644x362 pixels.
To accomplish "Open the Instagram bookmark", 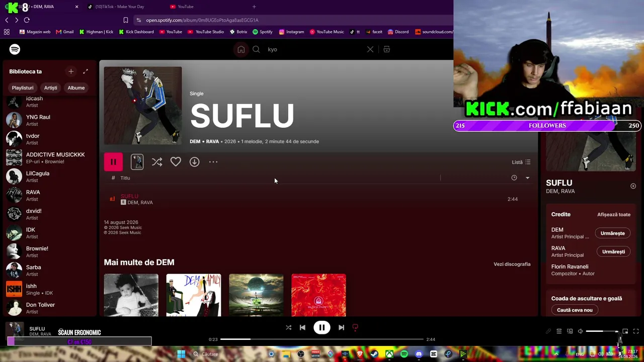I will pos(291,32).
